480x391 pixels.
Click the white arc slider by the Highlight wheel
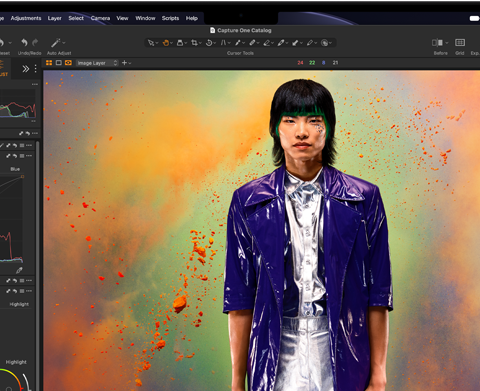click(27, 382)
